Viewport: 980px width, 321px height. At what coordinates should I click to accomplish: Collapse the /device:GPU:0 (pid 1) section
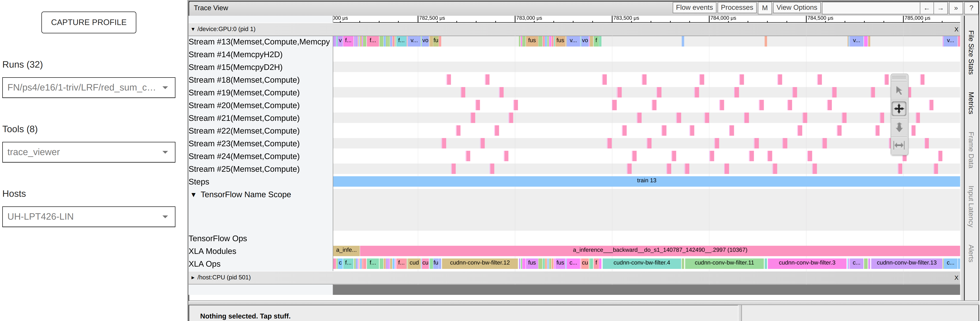[x=193, y=29]
